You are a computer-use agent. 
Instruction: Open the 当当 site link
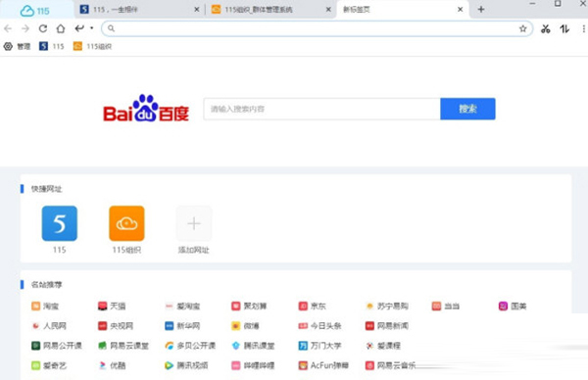[x=446, y=307]
